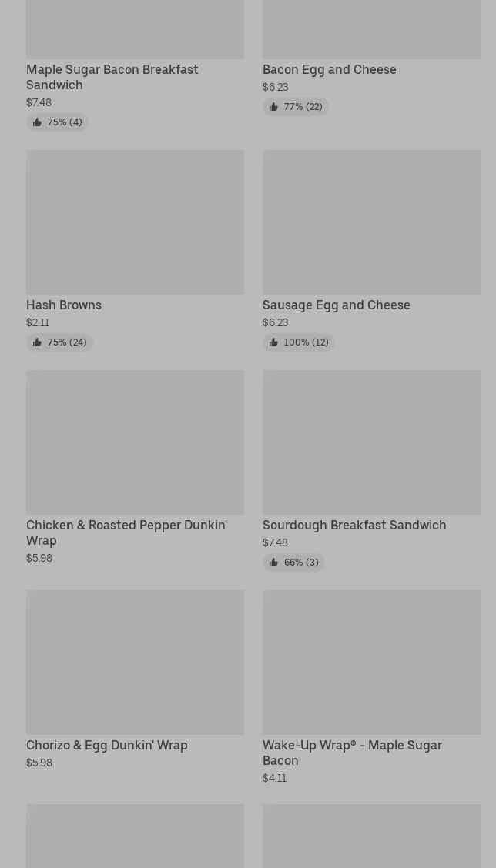The image size is (496, 868).
Task: Select Hash Browns item title
Action: coord(64,305)
